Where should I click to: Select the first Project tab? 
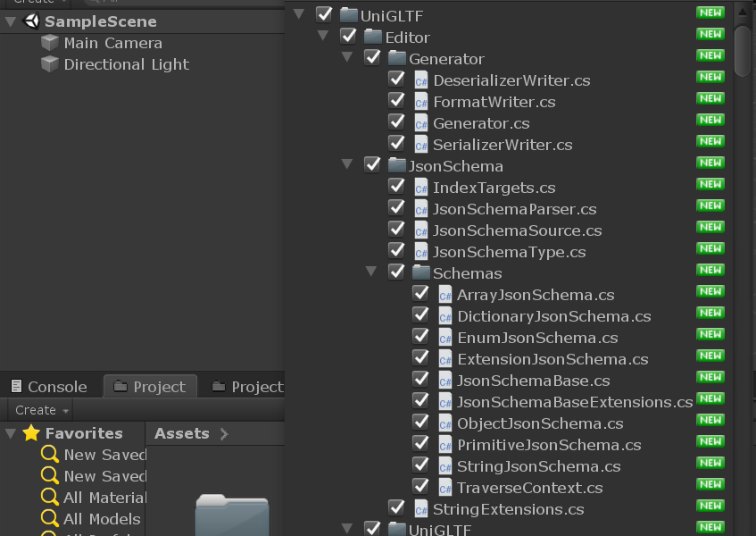(149, 387)
